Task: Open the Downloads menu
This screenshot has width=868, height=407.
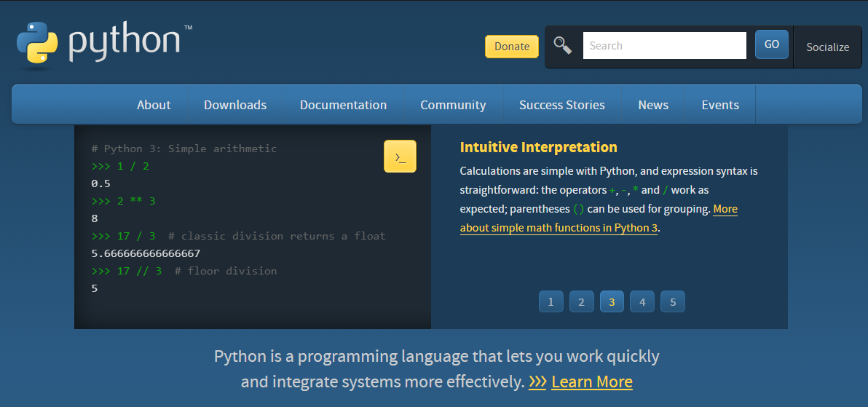Action: 235,105
